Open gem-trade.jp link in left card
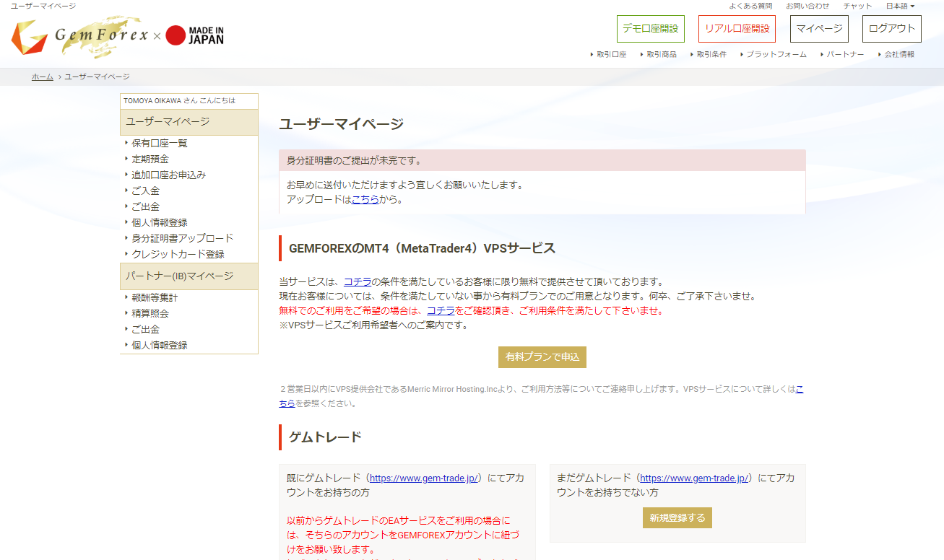The height and width of the screenshot is (560, 944). pos(424,478)
